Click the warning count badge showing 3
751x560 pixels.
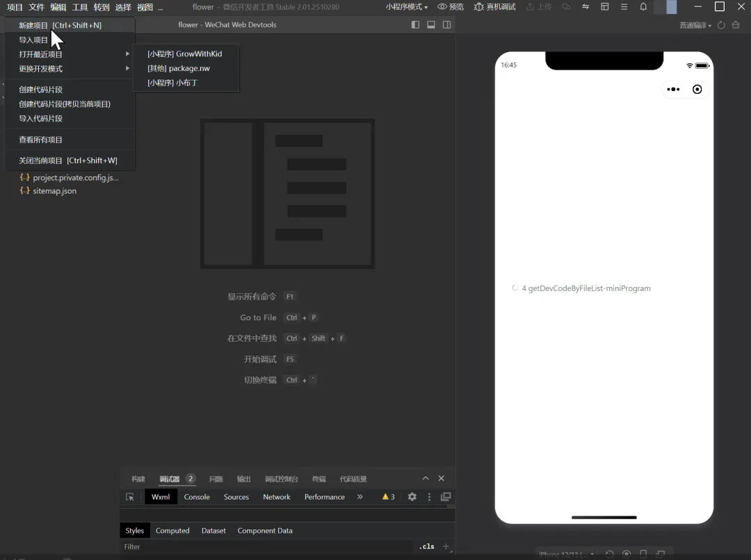[x=389, y=497]
